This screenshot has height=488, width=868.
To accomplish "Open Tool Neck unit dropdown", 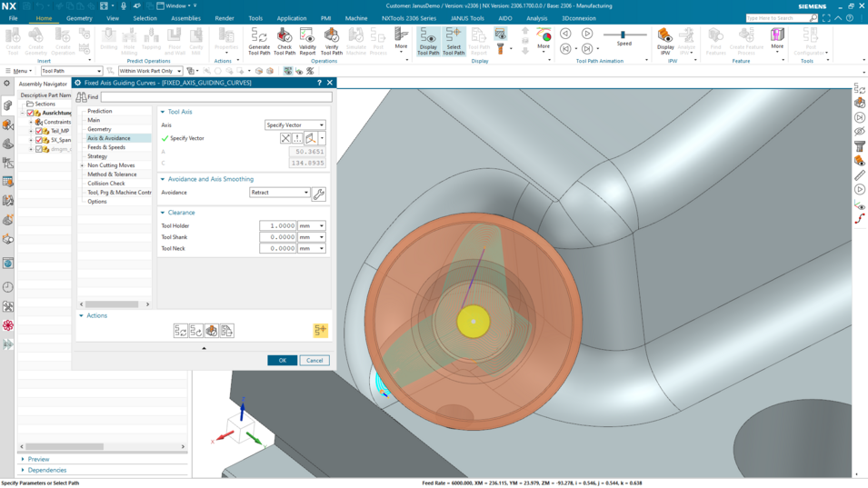I will pyautogui.click(x=311, y=248).
